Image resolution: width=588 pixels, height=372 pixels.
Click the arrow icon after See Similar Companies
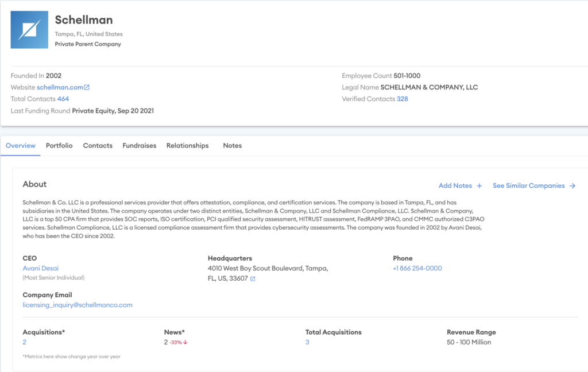pyautogui.click(x=572, y=185)
